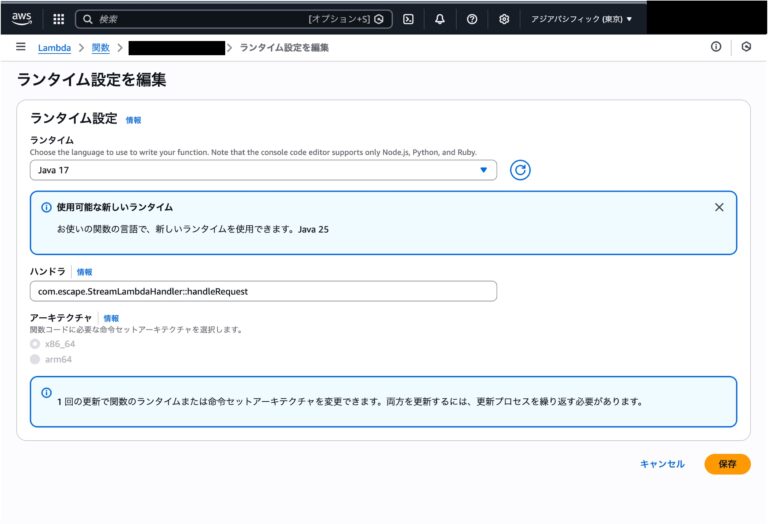Open the help question mark menu
768x524 pixels.
tap(472, 19)
